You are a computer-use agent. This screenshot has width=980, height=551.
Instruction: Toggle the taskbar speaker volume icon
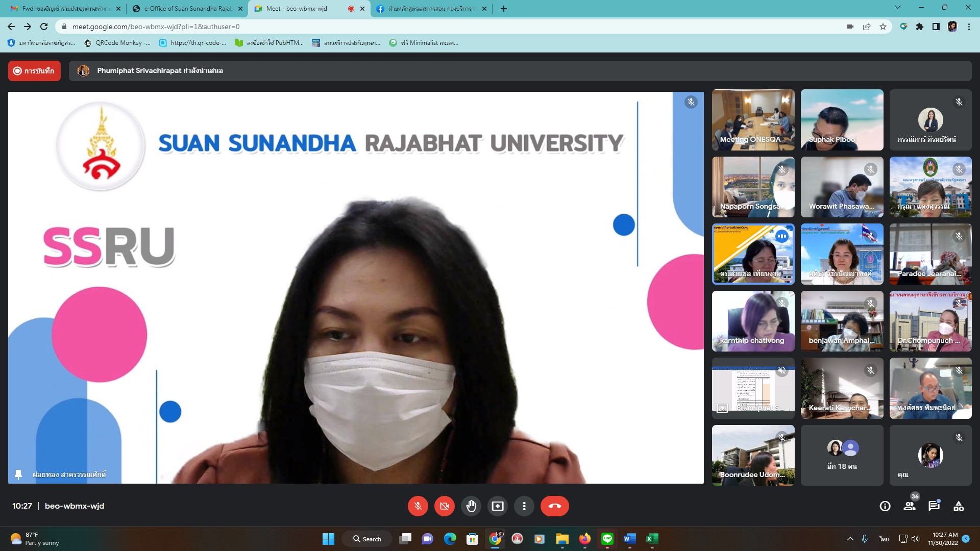coord(915,539)
